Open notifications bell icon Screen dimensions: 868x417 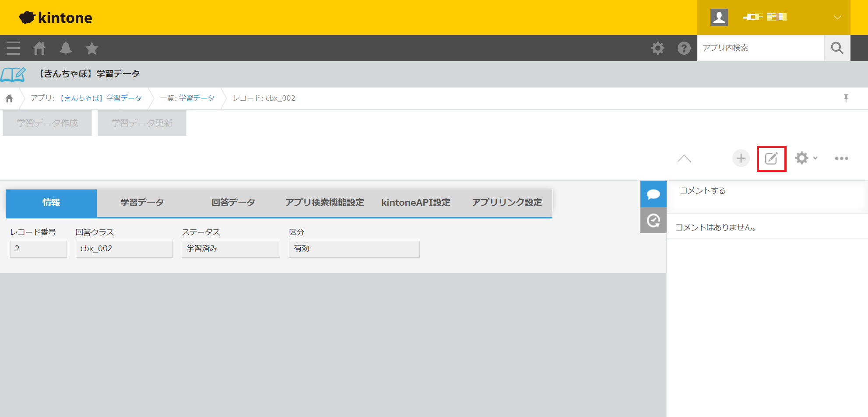click(66, 48)
